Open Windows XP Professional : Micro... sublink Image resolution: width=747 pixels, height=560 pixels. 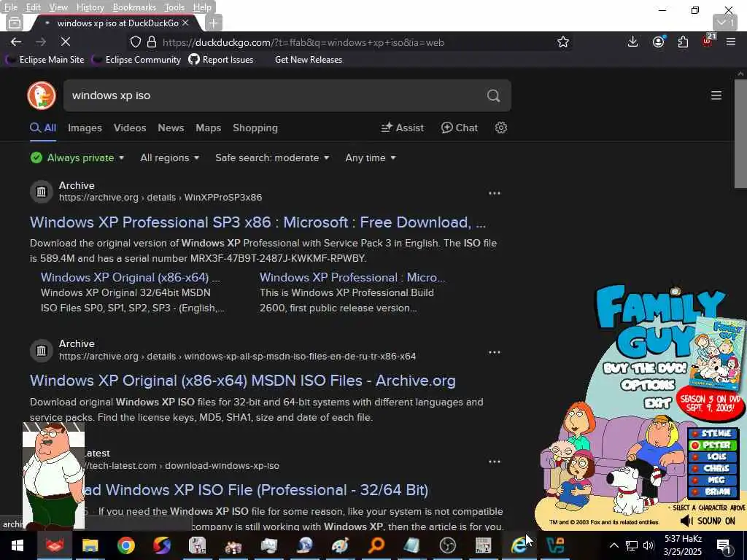(x=352, y=277)
